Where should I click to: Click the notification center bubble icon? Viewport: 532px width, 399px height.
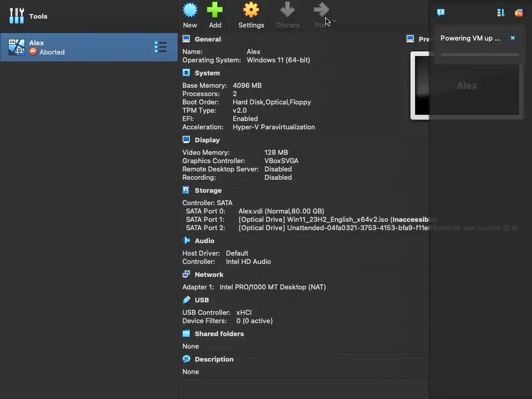point(441,12)
